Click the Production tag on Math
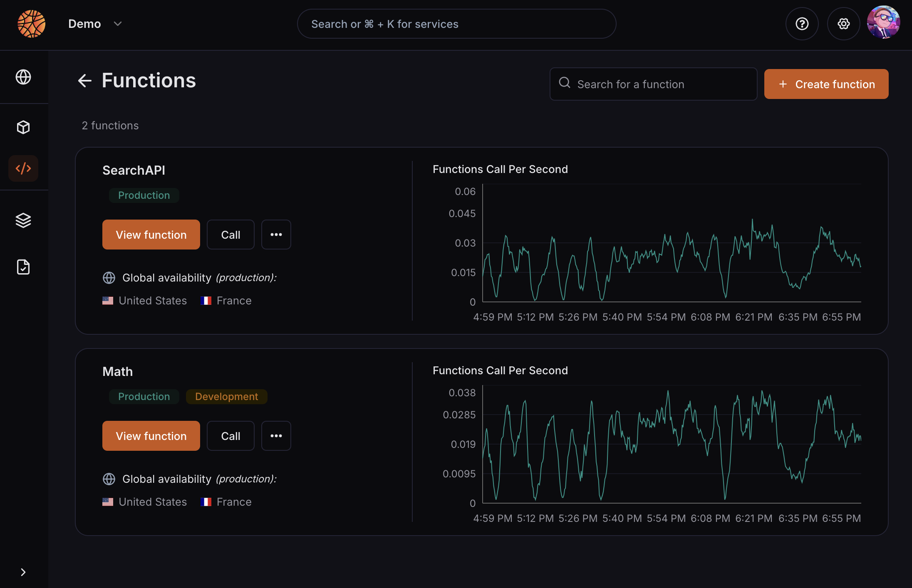The width and height of the screenshot is (912, 588). pos(144,397)
